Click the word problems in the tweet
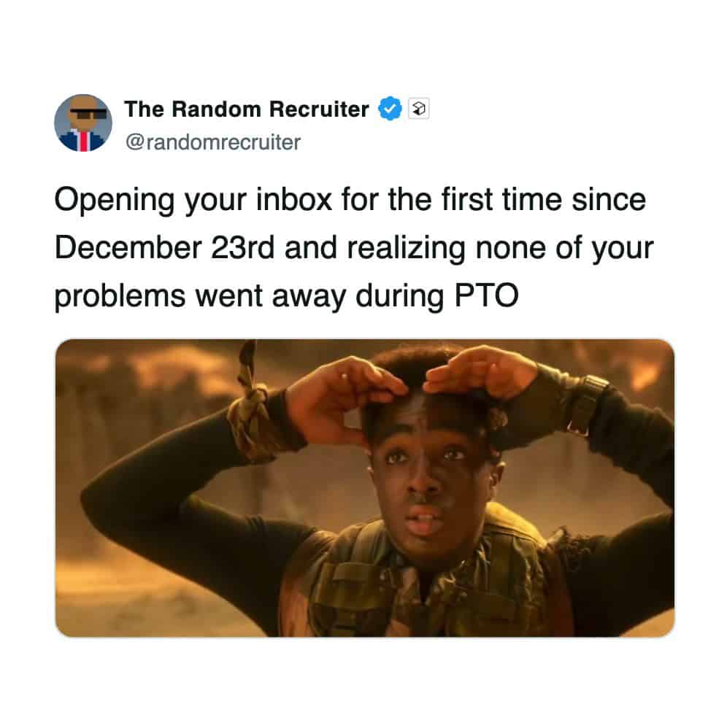Viewport: 727px width, 728px height. [x=120, y=297]
